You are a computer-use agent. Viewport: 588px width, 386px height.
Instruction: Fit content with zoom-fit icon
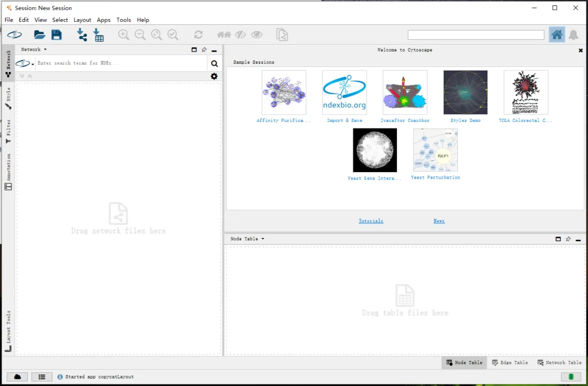point(156,35)
